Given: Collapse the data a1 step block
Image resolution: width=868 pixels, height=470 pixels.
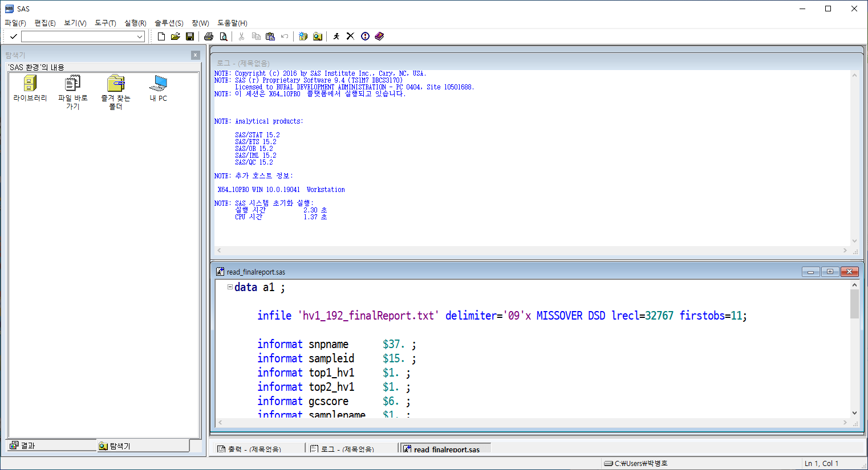Looking at the screenshot, I should coord(230,287).
